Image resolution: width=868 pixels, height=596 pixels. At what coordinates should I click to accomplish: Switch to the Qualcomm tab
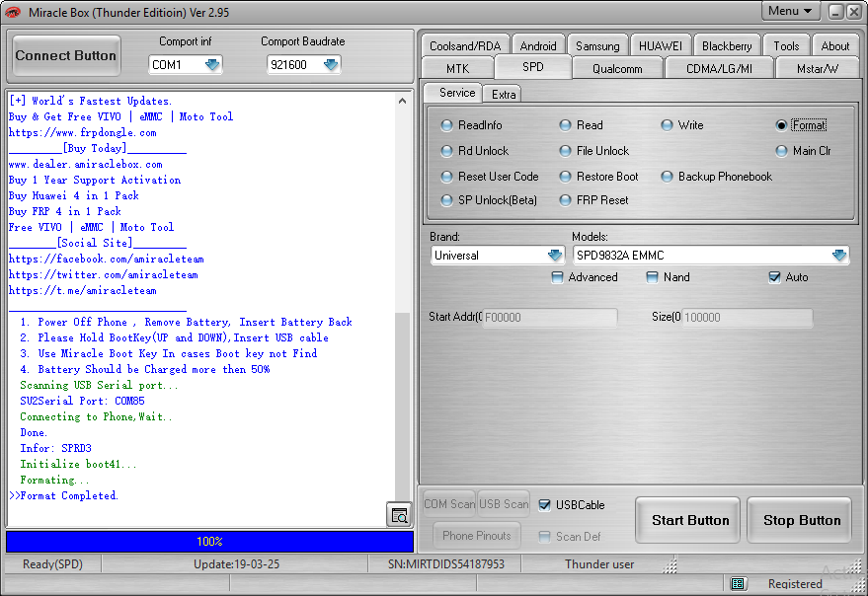pyautogui.click(x=617, y=69)
